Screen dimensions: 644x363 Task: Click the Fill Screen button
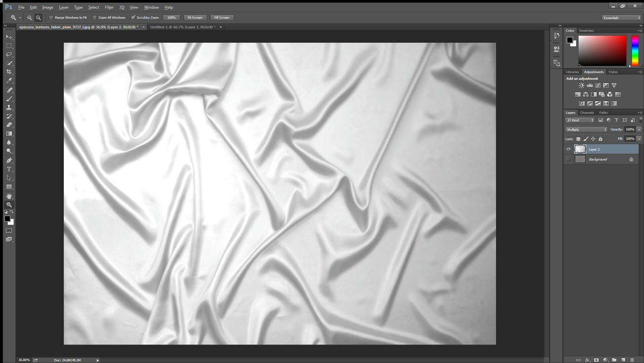pyautogui.click(x=221, y=18)
